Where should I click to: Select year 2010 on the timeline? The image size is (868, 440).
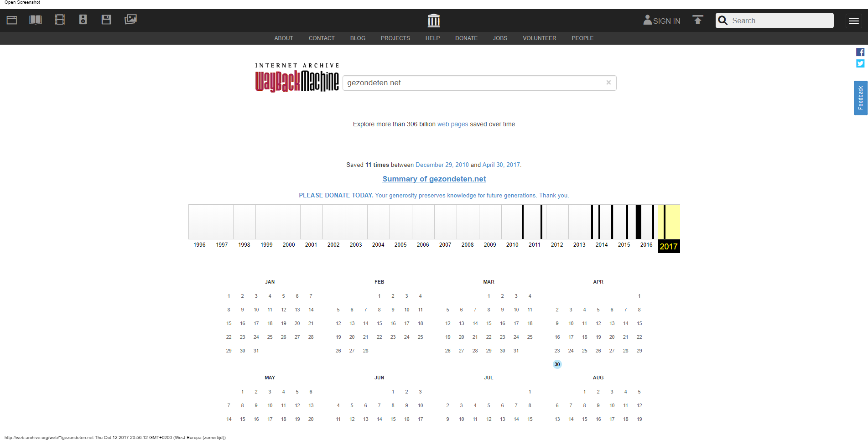[x=512, y=245]
